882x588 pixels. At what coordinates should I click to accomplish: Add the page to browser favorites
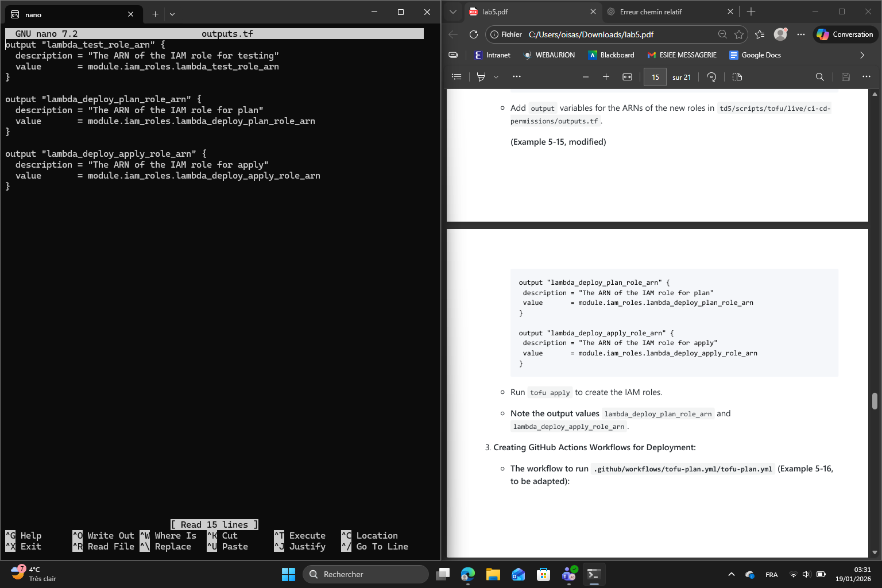739,34
